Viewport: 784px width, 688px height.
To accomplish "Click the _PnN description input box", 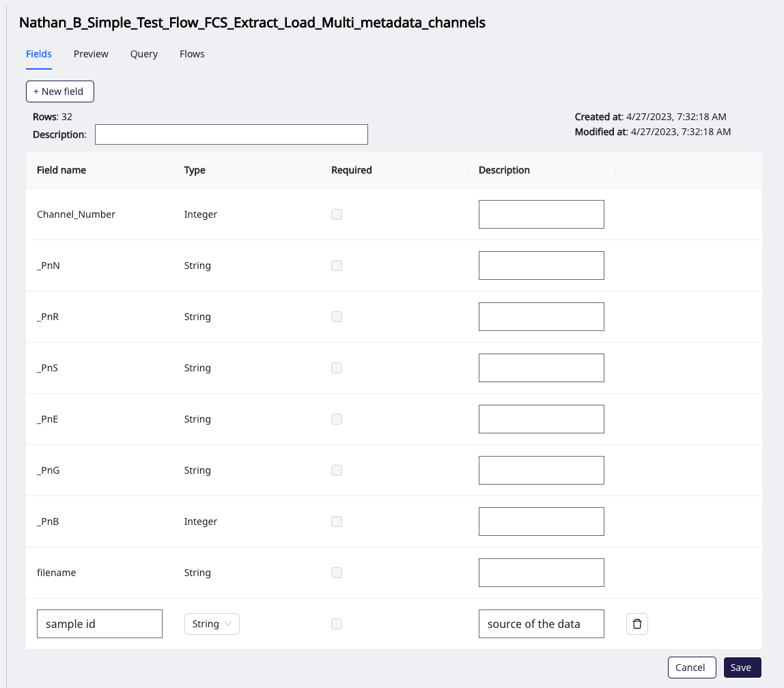I will pos(542,266).
